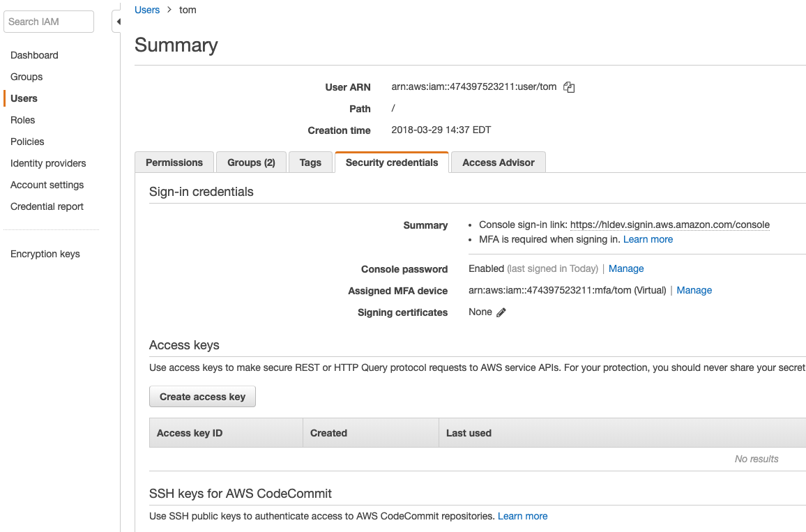View Identity providers in the sidebar
This screenshot has width=806, height=532.
click(x=47, y=163)
